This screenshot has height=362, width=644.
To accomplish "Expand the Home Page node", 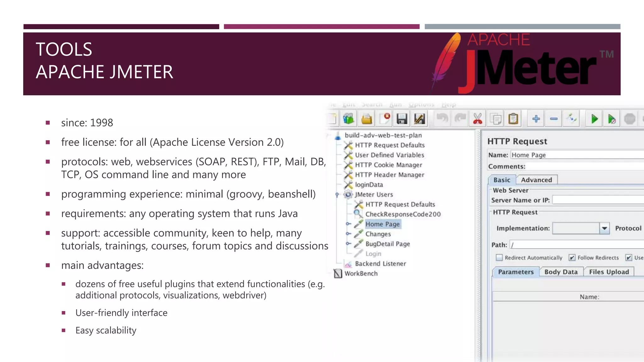I will tap(348, 224).
